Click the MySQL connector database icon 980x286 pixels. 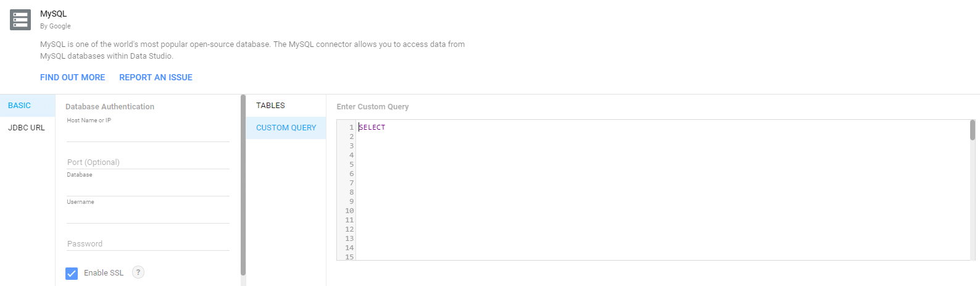pos(20,20)
